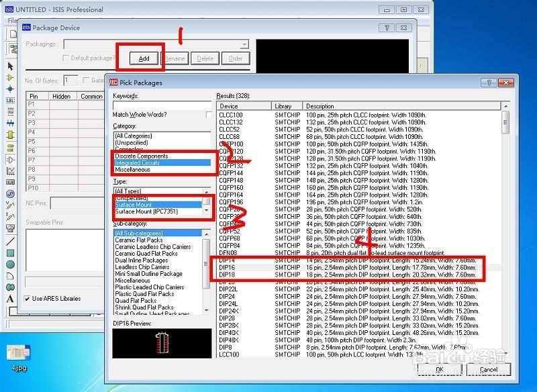537x392 pixels.
Task: Select the 2D Text (A) tool
Action: point(10,299)
